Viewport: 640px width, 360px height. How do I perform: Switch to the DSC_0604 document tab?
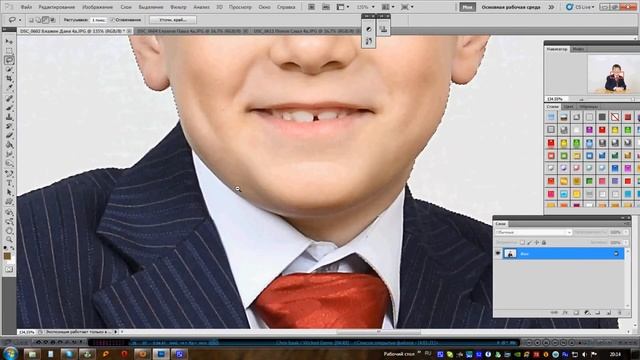[191, 31]
